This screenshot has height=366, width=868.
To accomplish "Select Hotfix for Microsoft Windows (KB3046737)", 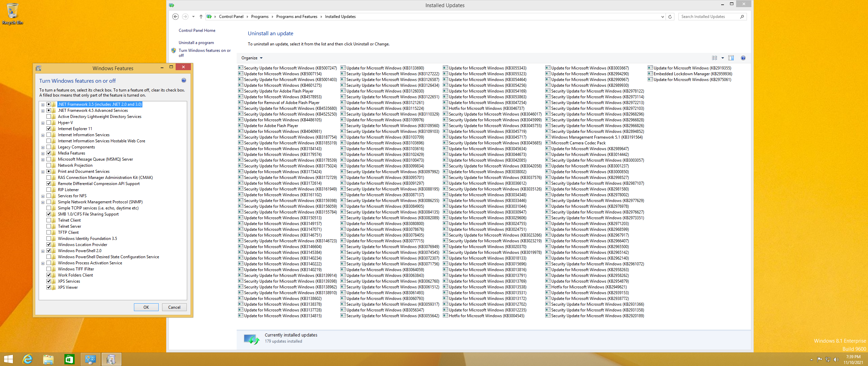I will pos(484,108).
